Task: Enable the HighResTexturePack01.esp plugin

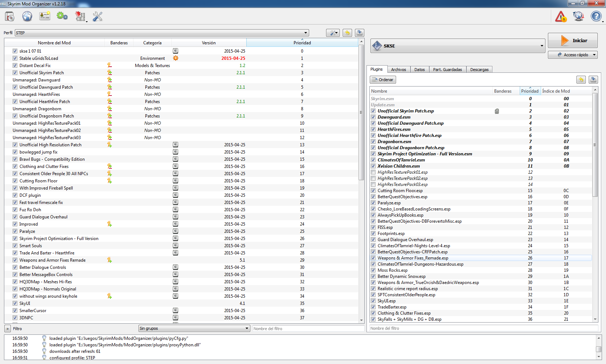Action: coord(373,172)
